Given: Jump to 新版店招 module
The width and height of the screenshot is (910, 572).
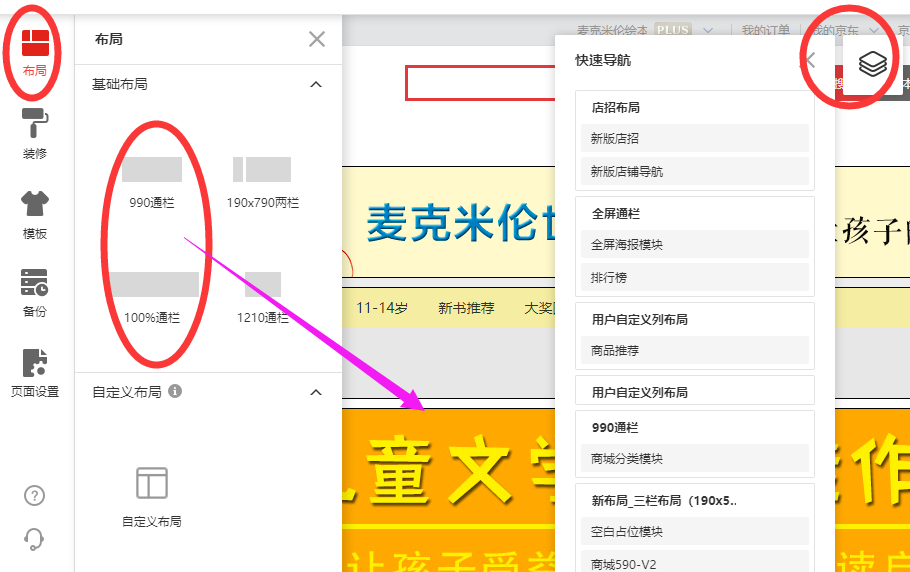Looking at the screenshot, I should pos(695,138).
